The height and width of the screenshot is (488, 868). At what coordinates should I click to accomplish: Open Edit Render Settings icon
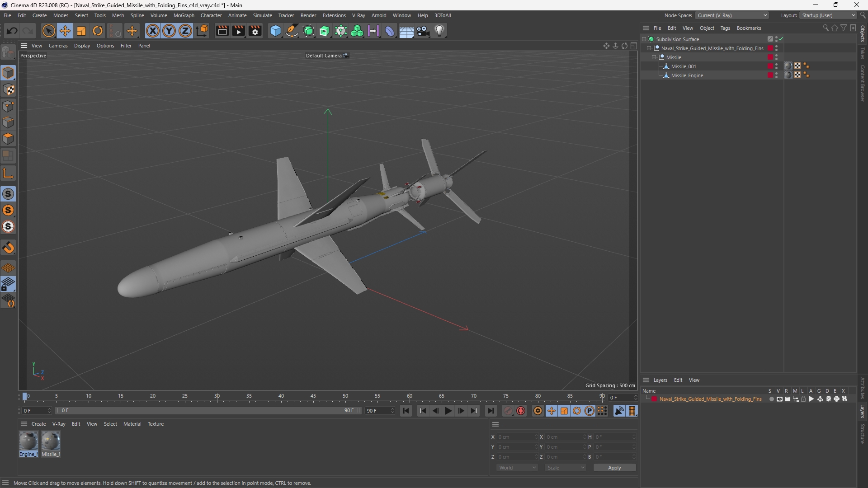click(255, 31)
